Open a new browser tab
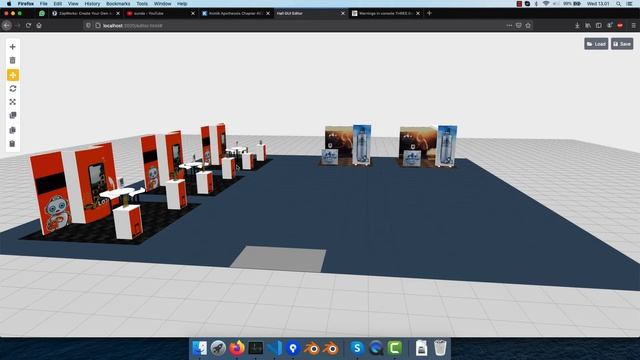This screenshot has height=360, width=640. tap(429, 13)
